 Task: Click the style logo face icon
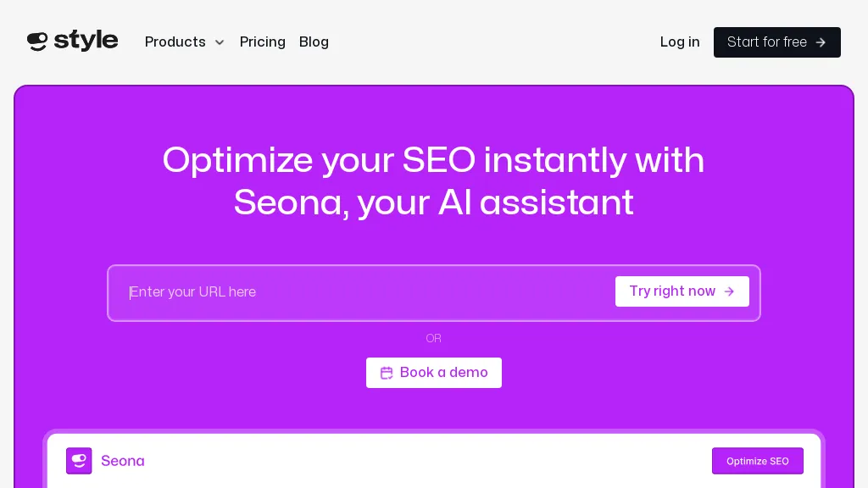[37, 41]
